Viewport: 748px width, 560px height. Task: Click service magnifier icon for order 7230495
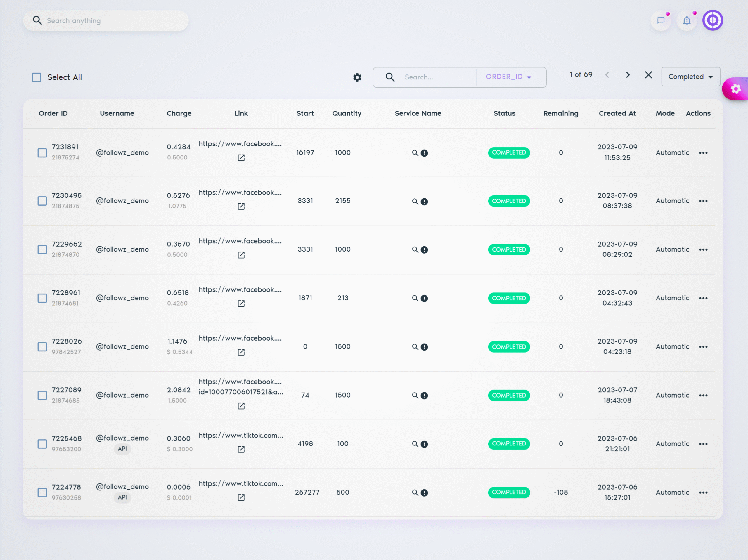coord(415,202)
